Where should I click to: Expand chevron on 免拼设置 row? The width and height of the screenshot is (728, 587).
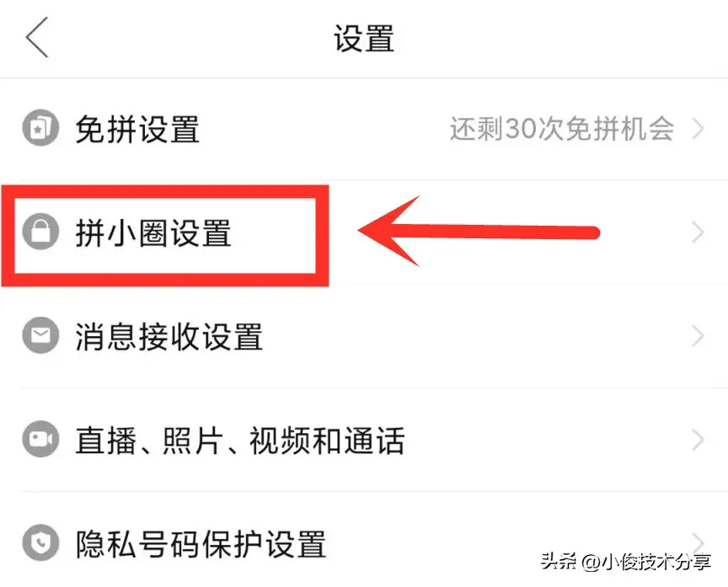click(x=698, y=129)
